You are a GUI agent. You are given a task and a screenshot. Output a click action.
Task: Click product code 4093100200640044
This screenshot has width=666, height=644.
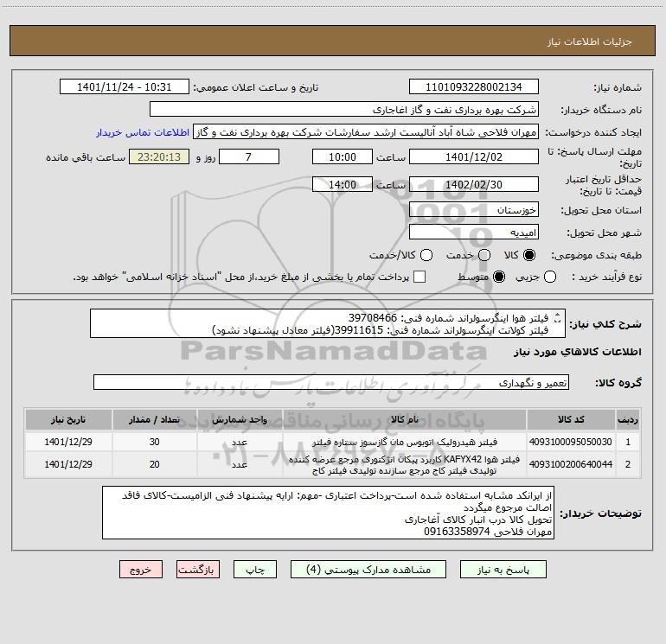(571, 464)
